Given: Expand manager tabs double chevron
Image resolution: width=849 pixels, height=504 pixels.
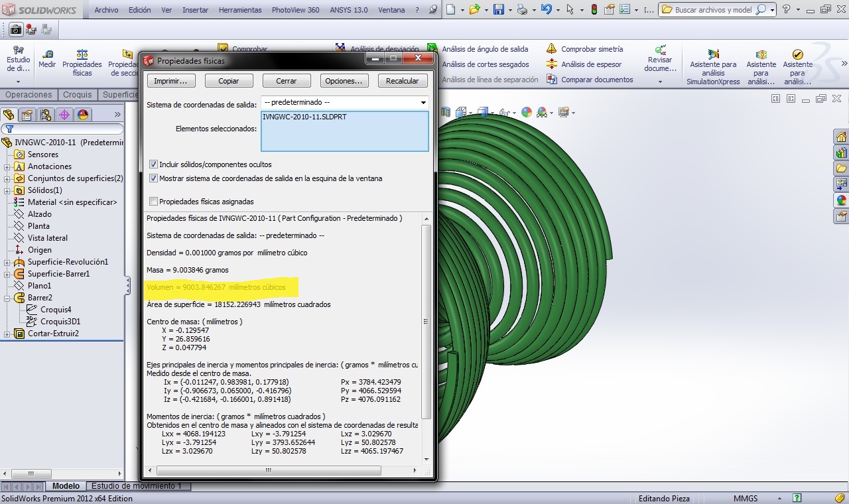Looking at the screenshot, I should [x=117, y=115].
